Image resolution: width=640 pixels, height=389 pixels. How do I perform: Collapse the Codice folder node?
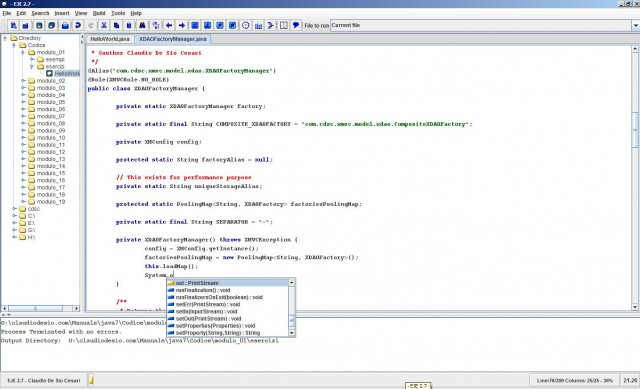pyautogui.click(x=14, y=45)
